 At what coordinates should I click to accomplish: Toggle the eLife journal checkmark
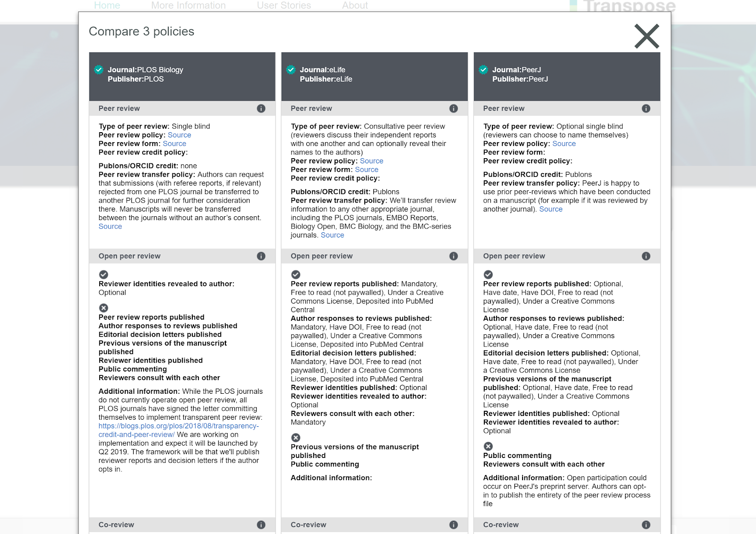tap(291, 70)
